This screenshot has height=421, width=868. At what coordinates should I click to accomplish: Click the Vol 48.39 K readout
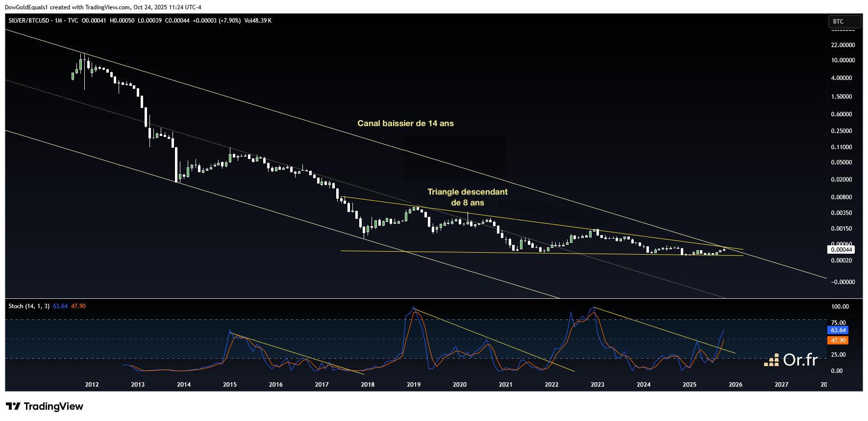[x=258, y=21]
